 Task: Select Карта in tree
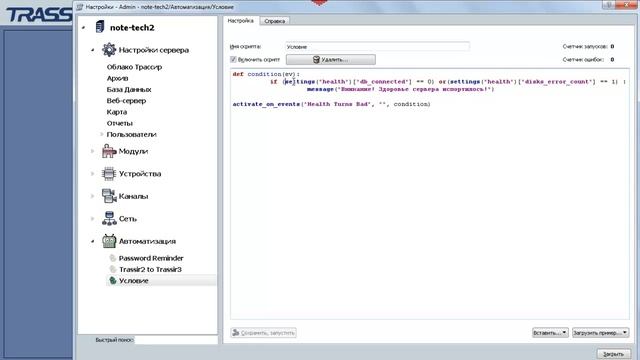pos(117,112)
